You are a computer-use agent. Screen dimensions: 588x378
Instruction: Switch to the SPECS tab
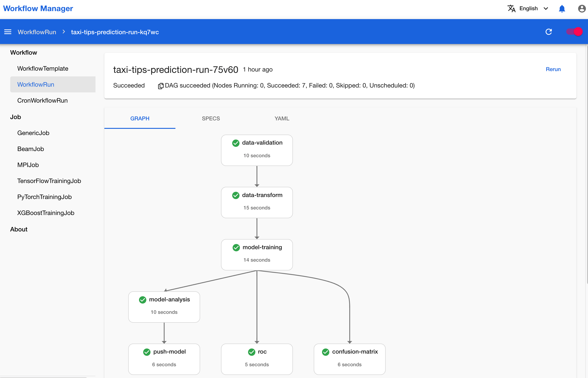click(211, 118)
